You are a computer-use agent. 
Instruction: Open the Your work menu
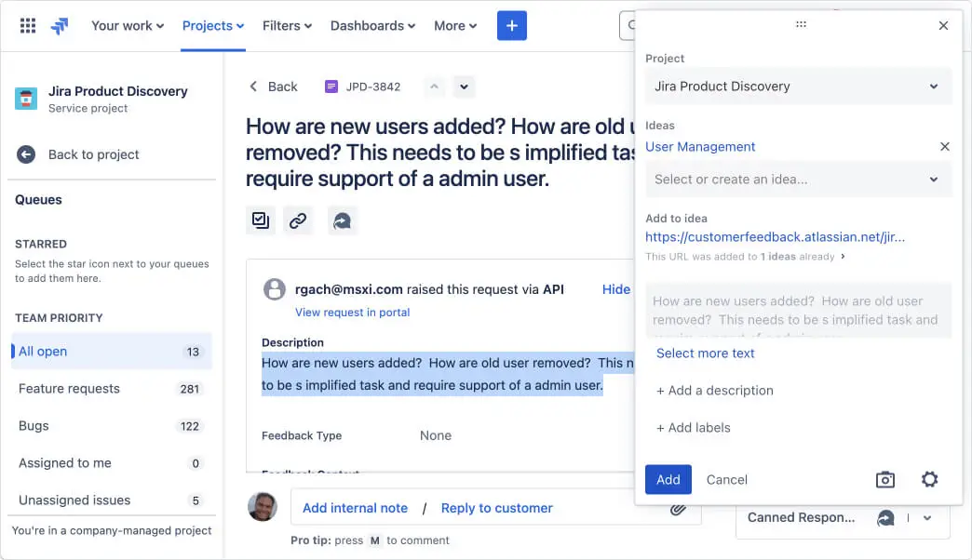(x=128, y=25)
